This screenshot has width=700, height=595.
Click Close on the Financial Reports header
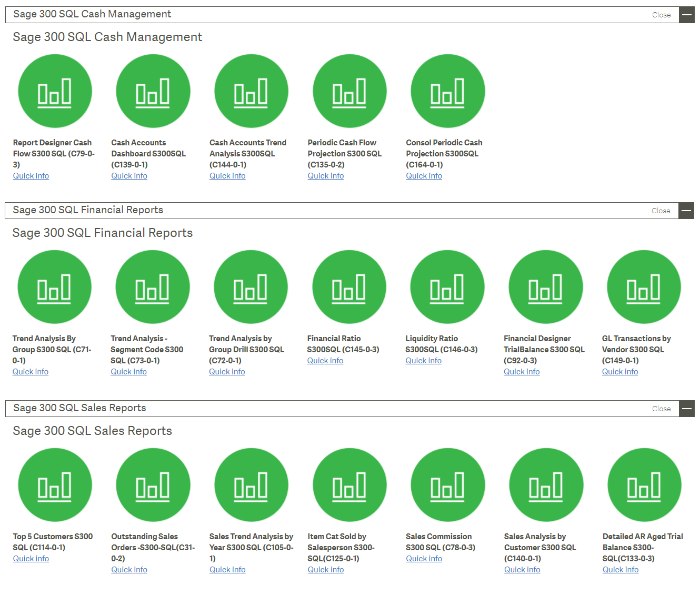[x=661, y=211]
